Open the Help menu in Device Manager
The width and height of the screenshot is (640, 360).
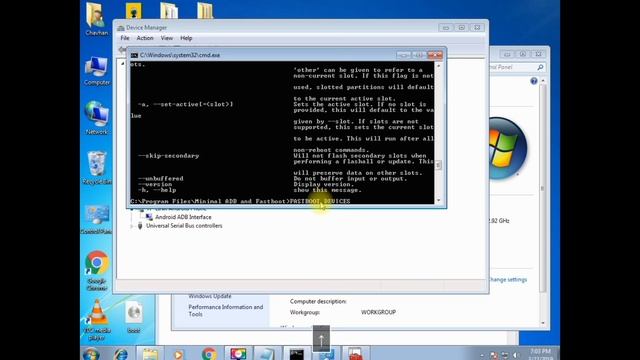186,38
